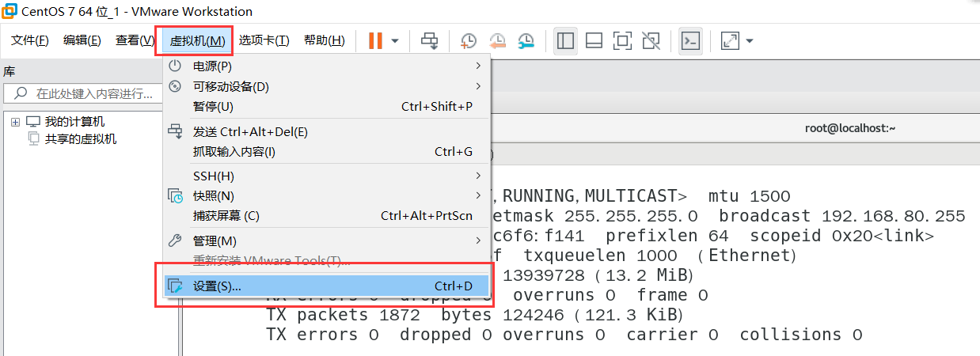Open the 帮助(H) menu
Image resolution: width=980 pixels, height=356 pixels.
325,40
